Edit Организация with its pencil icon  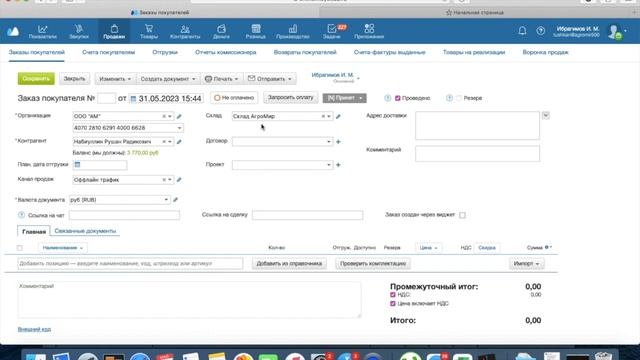point(179,116)
